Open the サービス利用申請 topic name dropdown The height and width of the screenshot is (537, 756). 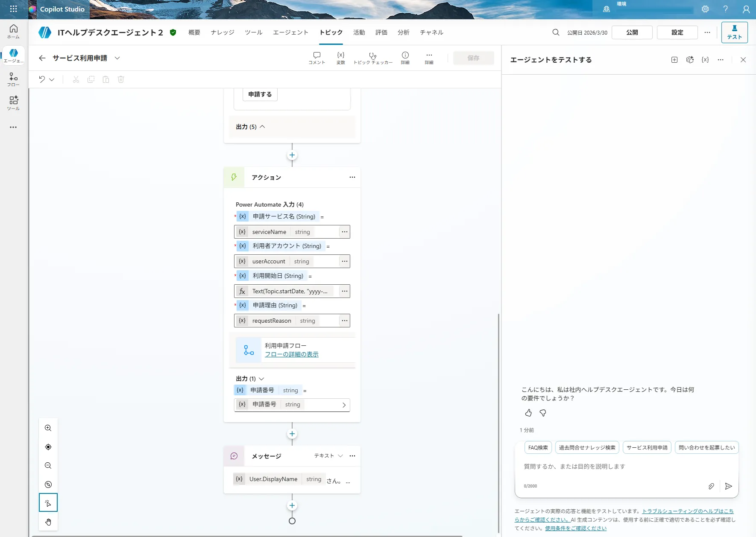117,58
